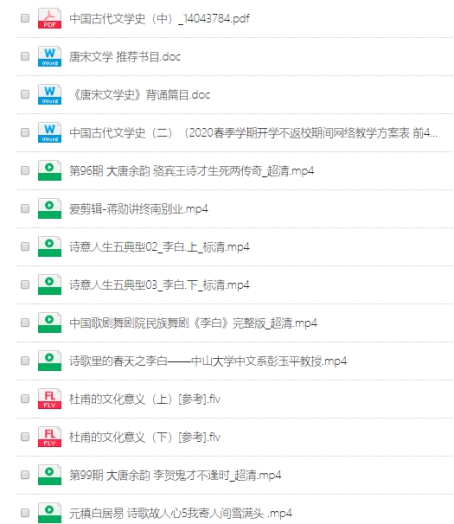This screenshot has height=524, width=454.
Task: Click video icon for 元稹白居易 诗歌故人心5
Action: [49, 513]
